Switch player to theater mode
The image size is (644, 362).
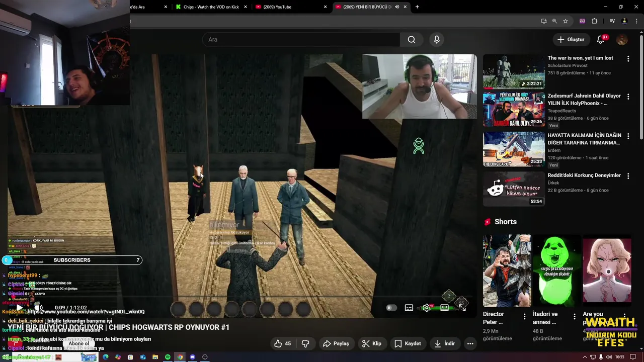click(x=445, y=308)
